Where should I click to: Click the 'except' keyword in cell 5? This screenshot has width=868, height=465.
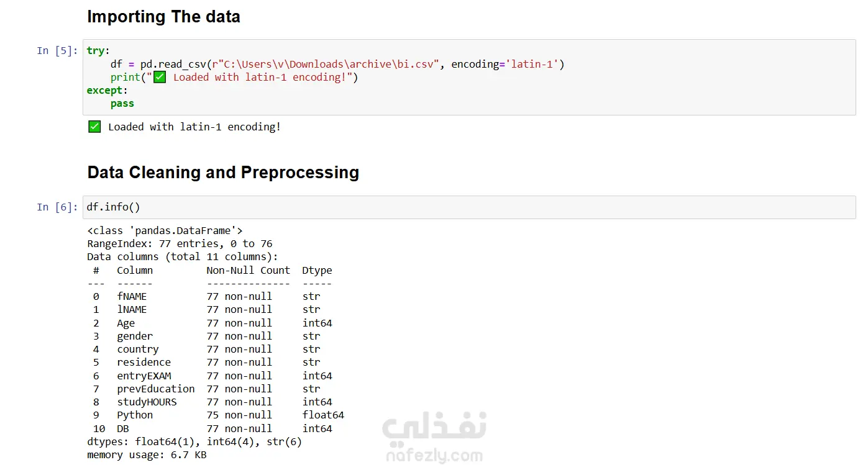pyautogui.click(x=104, y=91)
